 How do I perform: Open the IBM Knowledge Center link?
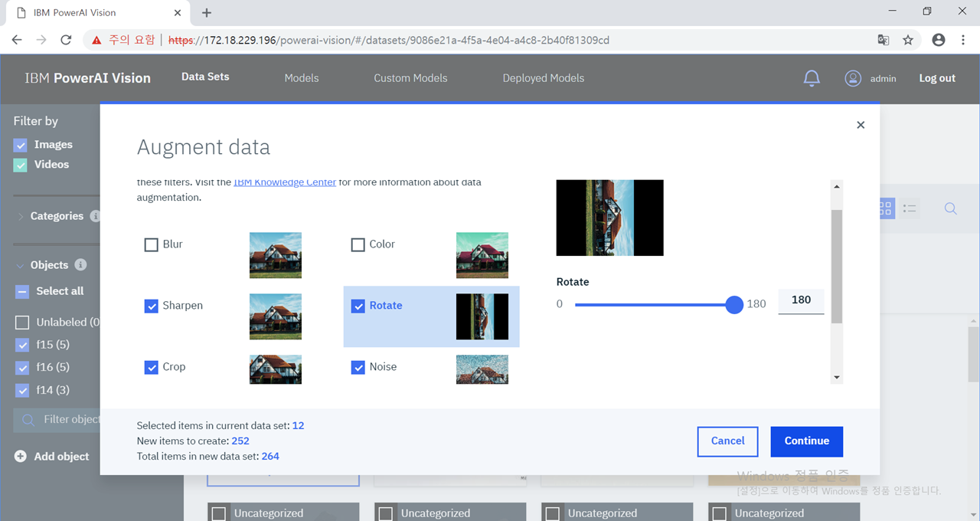(284, 182)
